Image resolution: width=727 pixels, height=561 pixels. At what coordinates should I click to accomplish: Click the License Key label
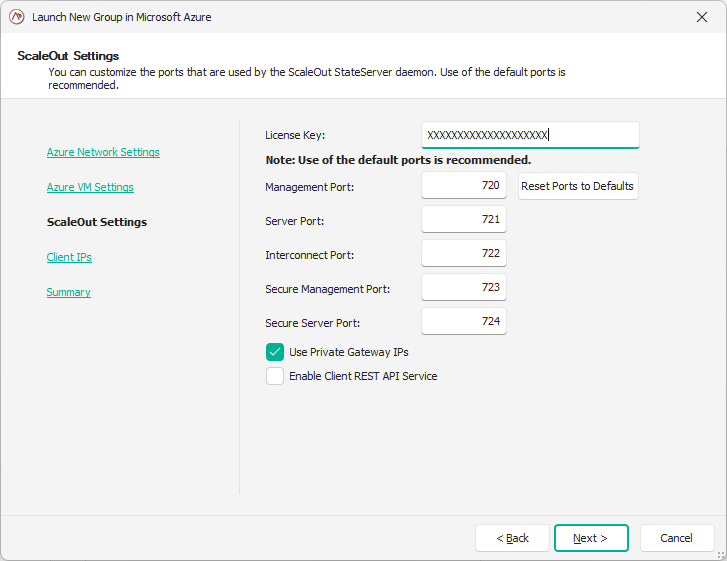point(295,135)
